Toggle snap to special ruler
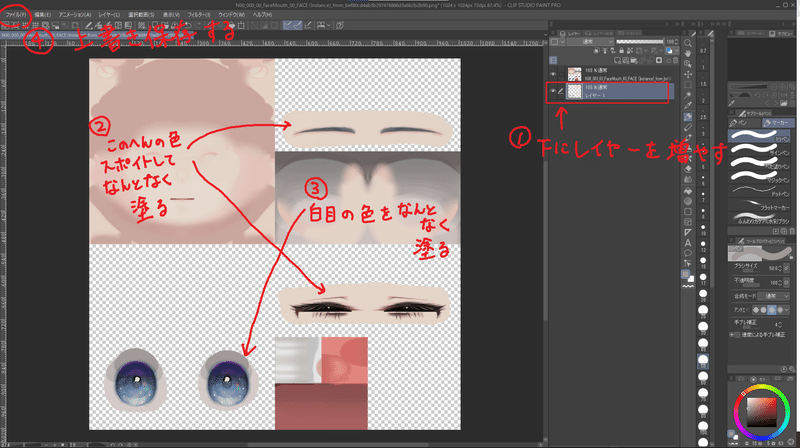The height and width of the screenshot is (448, 800). [x=297, y=25]
